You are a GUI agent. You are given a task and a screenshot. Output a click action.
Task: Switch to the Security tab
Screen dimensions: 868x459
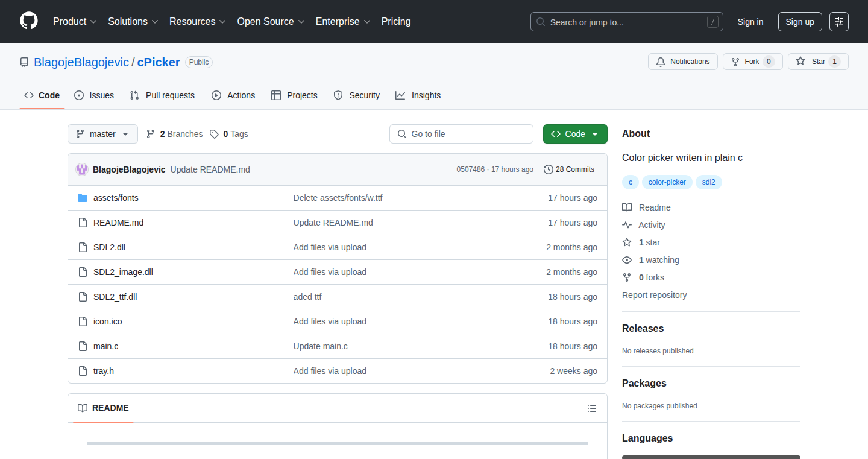(357, 95)
